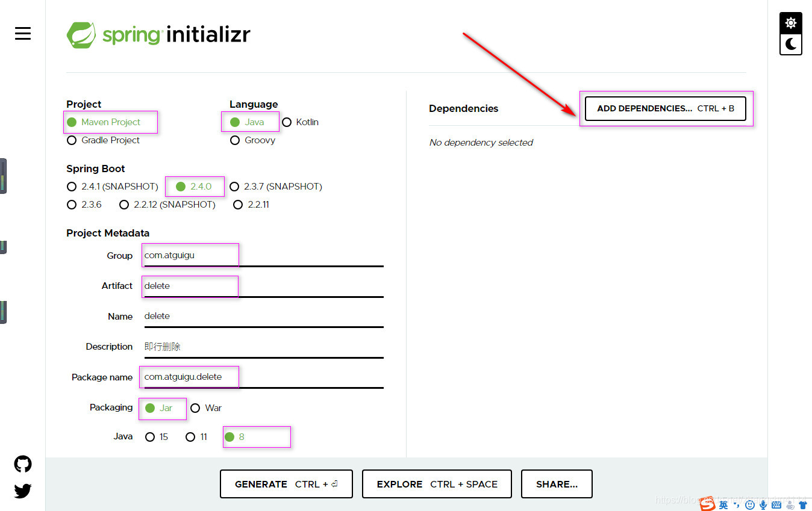Toggle Sogou punctuation mode icon
This screenshot has width=812, height=511.
736,504
